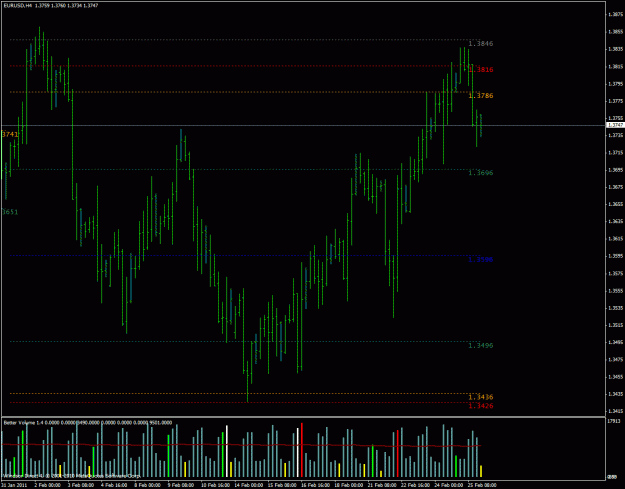625x489 pixels.
Task: Select the 1.3835 price axis value
Action: click(616, 49)
